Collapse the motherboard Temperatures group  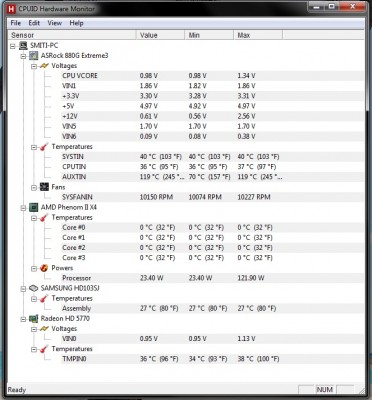tap(34, 147)
